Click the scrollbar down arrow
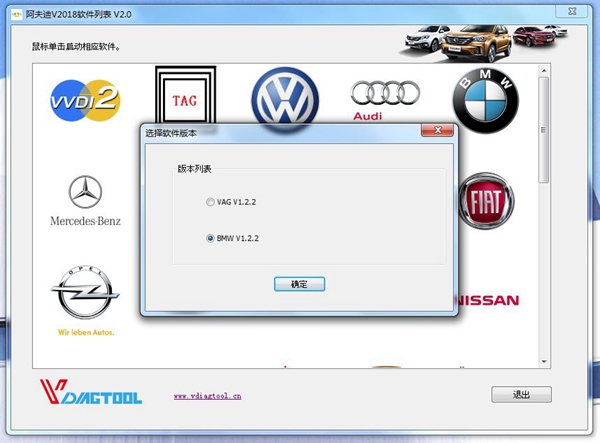This screenshot has height=443, width=600. [544, 362]
